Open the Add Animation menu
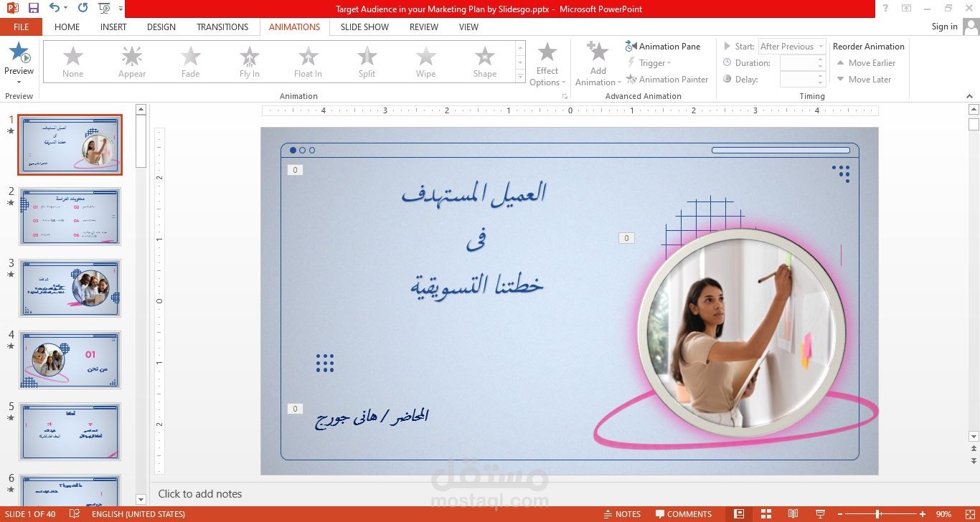980x522 pixels. pyautogui.click(x=598, y=63)
